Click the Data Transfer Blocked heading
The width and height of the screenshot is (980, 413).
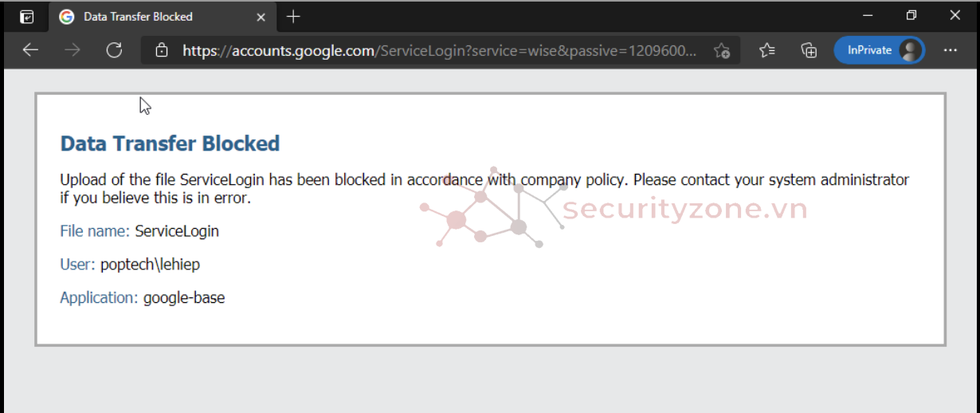coord(170,144)
